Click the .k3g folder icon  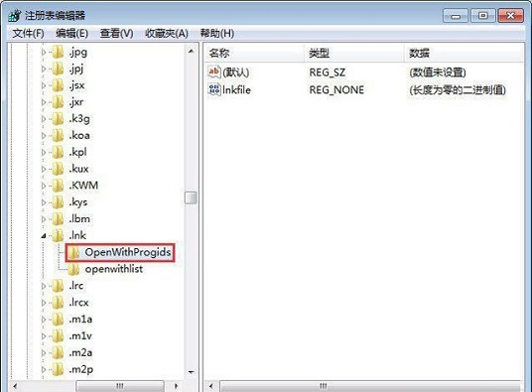click(x=58, y=119)
